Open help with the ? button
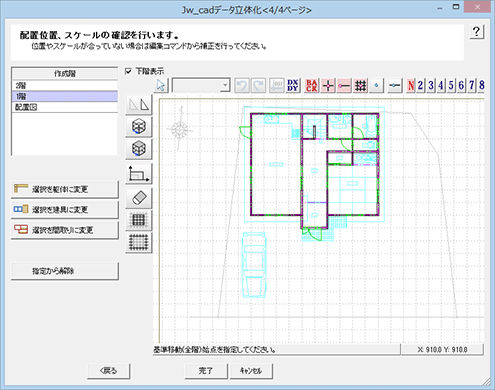 pyautogui.click(x=477, y=32)
